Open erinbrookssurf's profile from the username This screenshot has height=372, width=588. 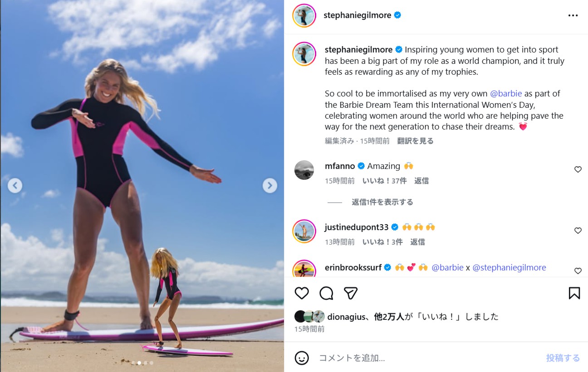coord(353,268)
